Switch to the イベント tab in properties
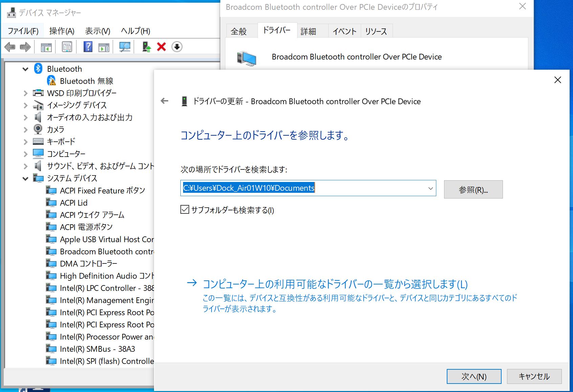The image size is (573, 392). 344,31
